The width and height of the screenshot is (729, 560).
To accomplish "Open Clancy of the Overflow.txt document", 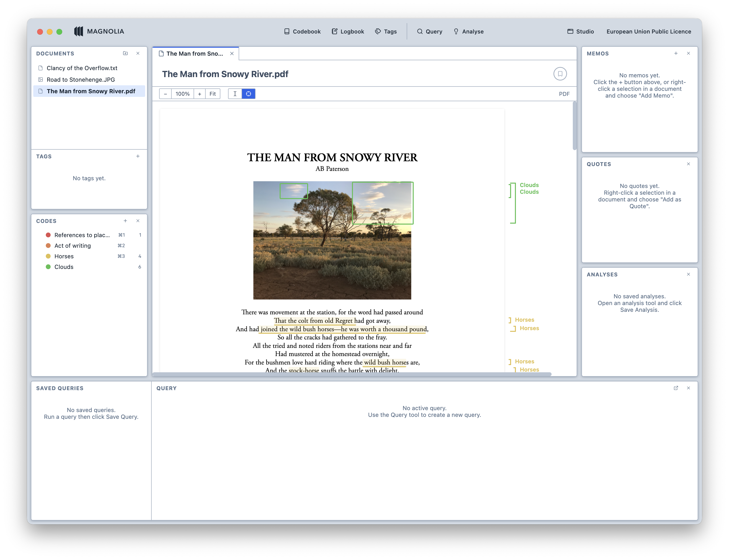I will pos(89,68).
